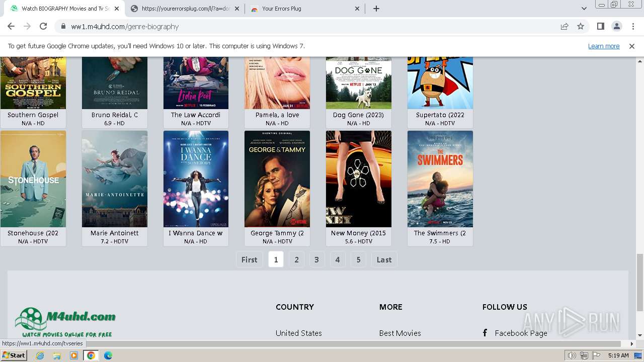
Task: Click the 'New Money (2015' title text
Action: pyautogui.click(x=358, y=233)
